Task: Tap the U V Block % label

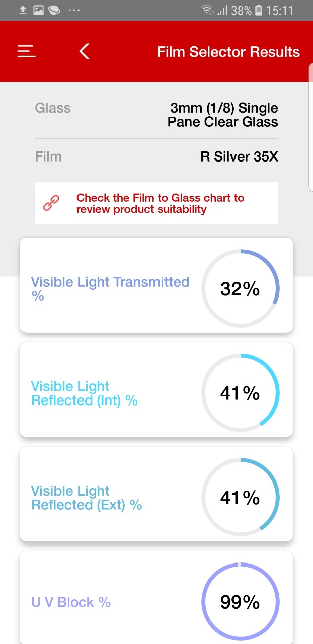Action: (x=71, y=602)
